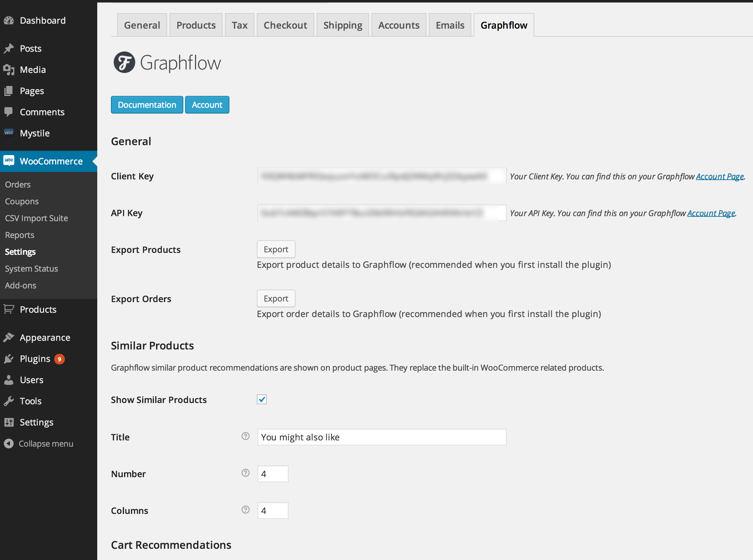Open the Posts menu label
Viewport: 753px width, 560px height.
pyautogui.click(x=31, y=49)
